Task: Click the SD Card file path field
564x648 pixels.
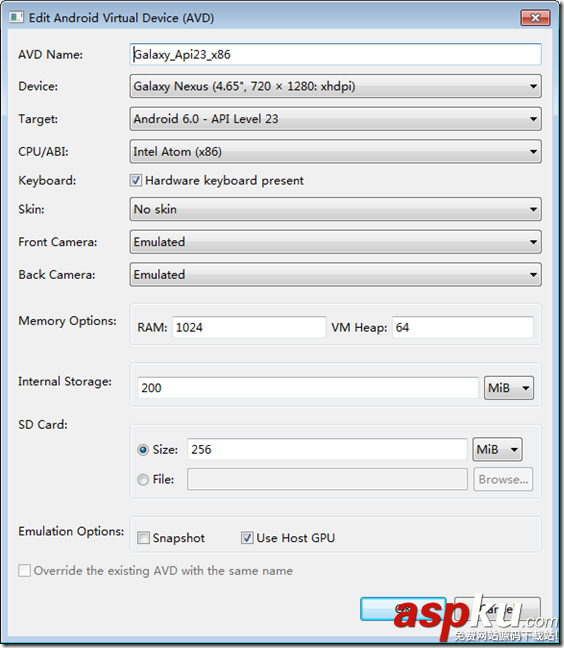Action: tap(327, 479)
